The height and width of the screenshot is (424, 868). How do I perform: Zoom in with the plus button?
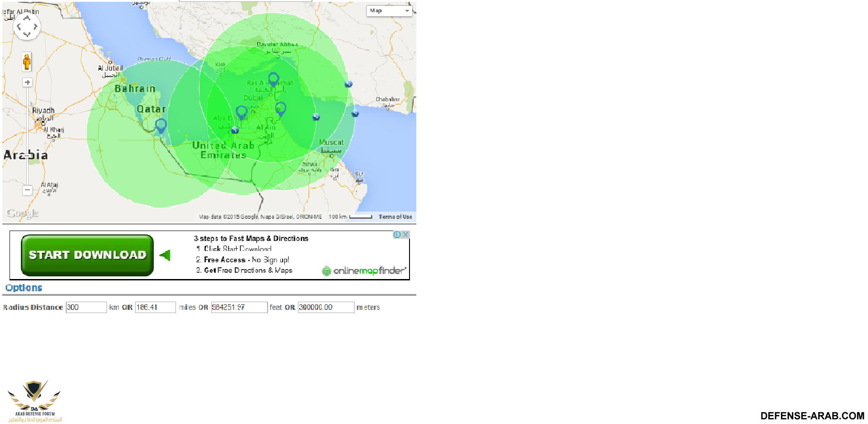pyautogui.click(x=28, y=82)
